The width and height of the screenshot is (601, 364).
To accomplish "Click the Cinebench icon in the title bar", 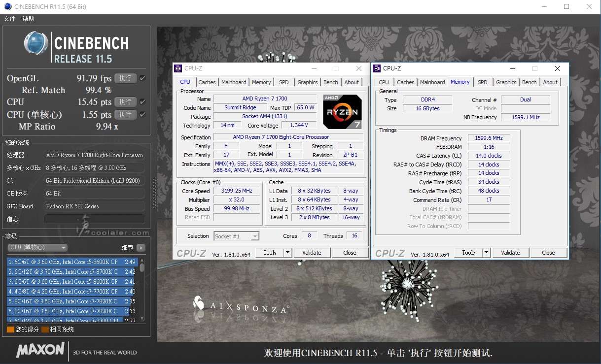I will click(x=6, y=6).
